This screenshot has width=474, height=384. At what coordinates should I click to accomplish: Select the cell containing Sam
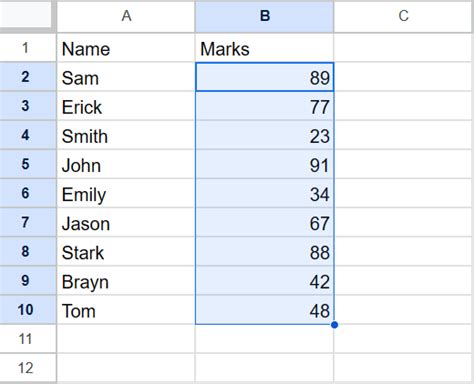point(126,77)
